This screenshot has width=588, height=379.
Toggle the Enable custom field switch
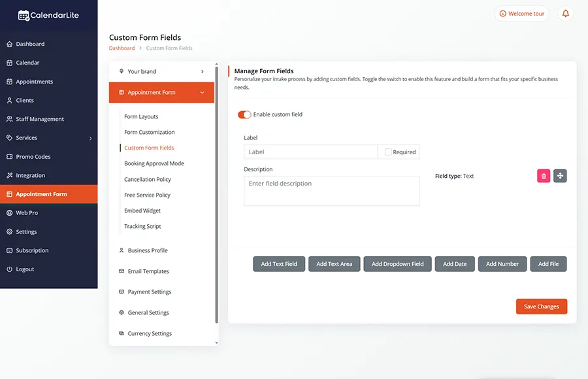(x=244, y=114)
